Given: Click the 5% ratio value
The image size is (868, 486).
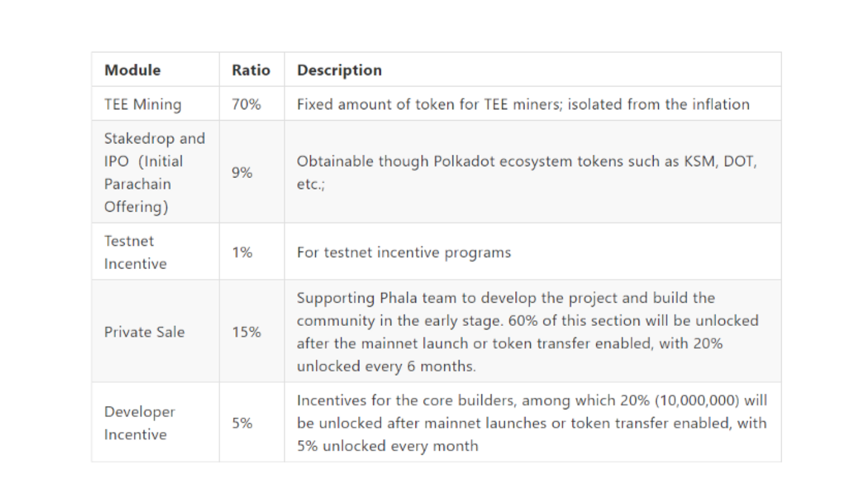Looking at the screenshot, I should [242, 423].
